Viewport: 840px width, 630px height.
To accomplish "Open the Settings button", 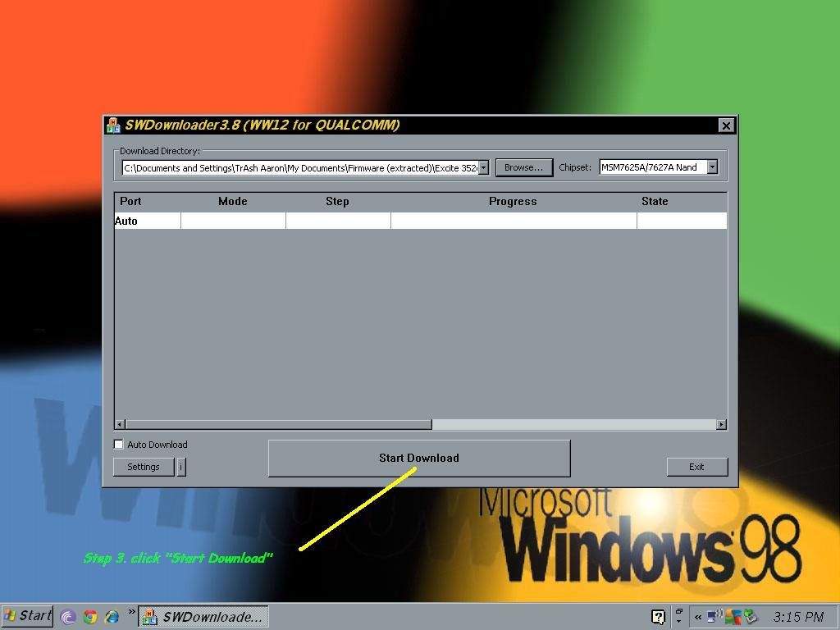I will 144,467.
